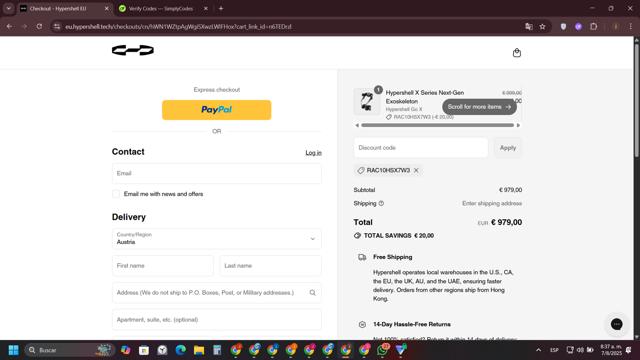Image resolution: width=640 pixels, height=360 pixels.
Task: Show hidden system tray icons
Action: (538, 350)
